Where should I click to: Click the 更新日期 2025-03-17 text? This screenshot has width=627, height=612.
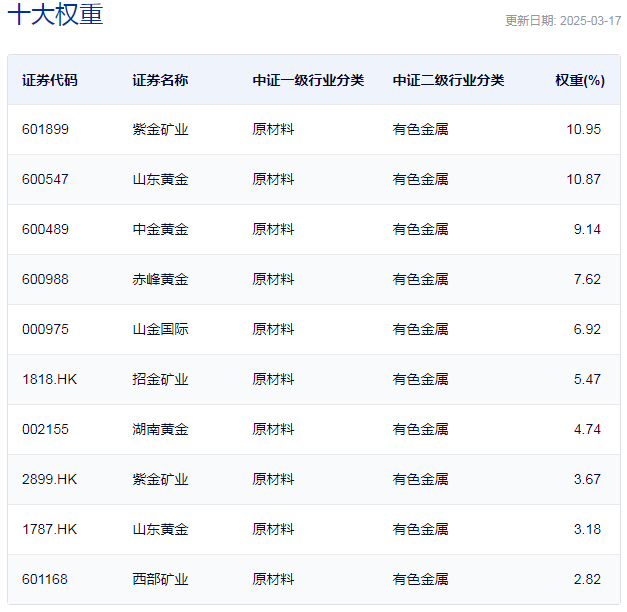pyautogui.click(x=563, y=21)
